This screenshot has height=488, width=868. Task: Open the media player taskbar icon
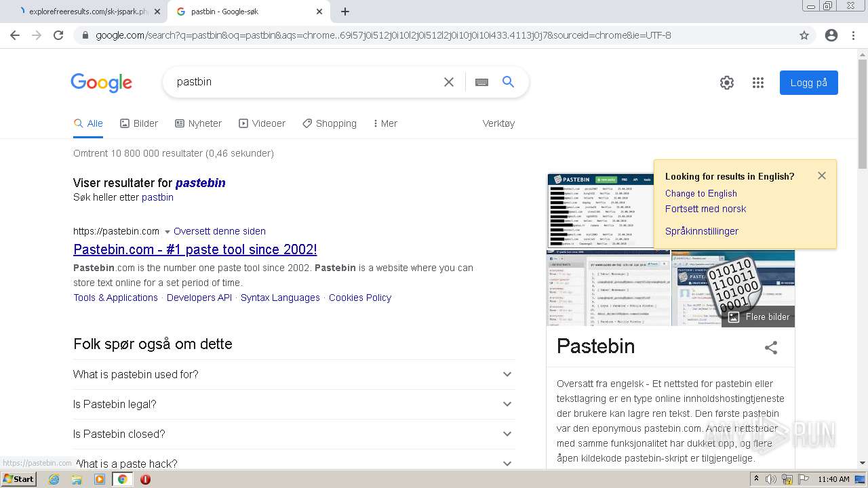(x=100, y=479)
